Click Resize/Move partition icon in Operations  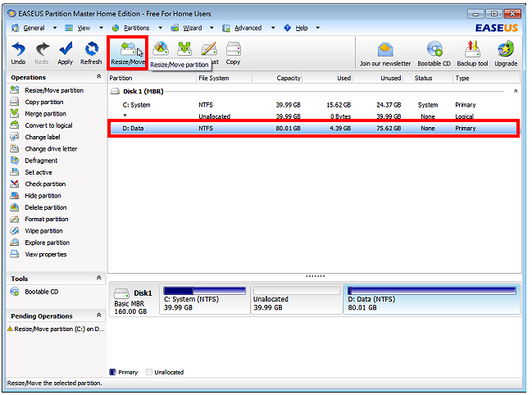click(15, 90)
